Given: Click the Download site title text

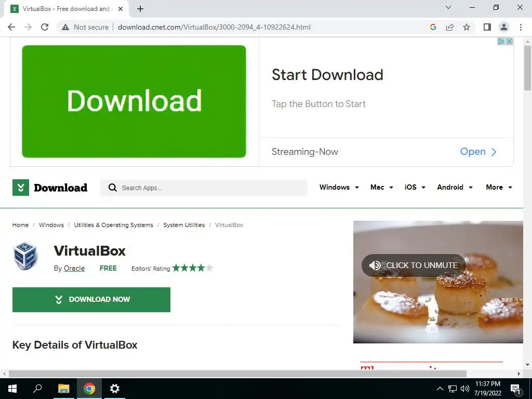Looking at the screenshot, I should (x=60, y=188).
